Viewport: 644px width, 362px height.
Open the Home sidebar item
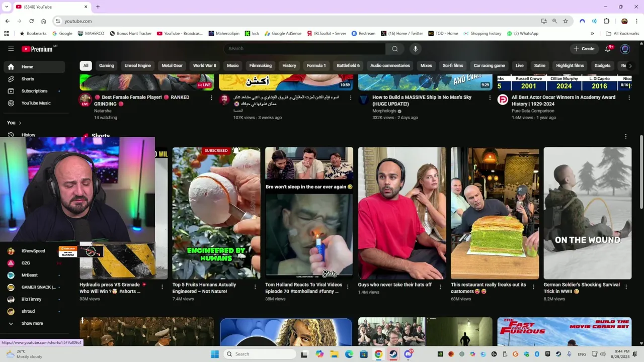[x=34, y=67]
